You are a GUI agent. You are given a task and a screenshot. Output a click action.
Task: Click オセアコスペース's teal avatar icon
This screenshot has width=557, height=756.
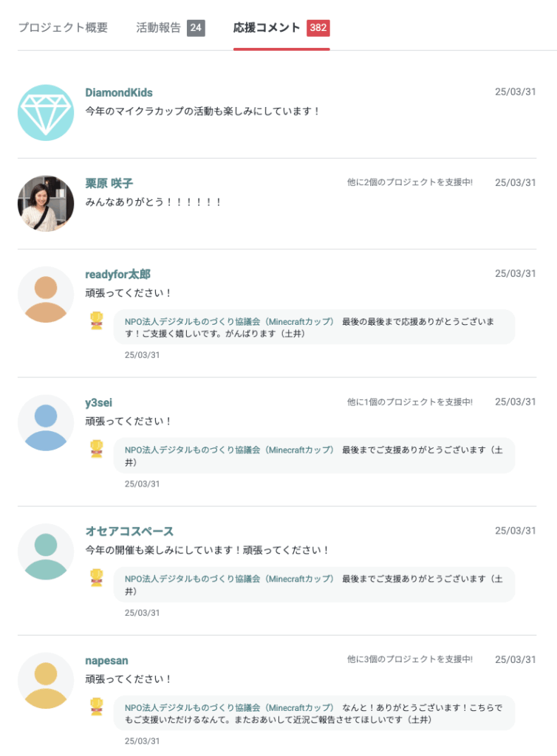pos(46,551)
